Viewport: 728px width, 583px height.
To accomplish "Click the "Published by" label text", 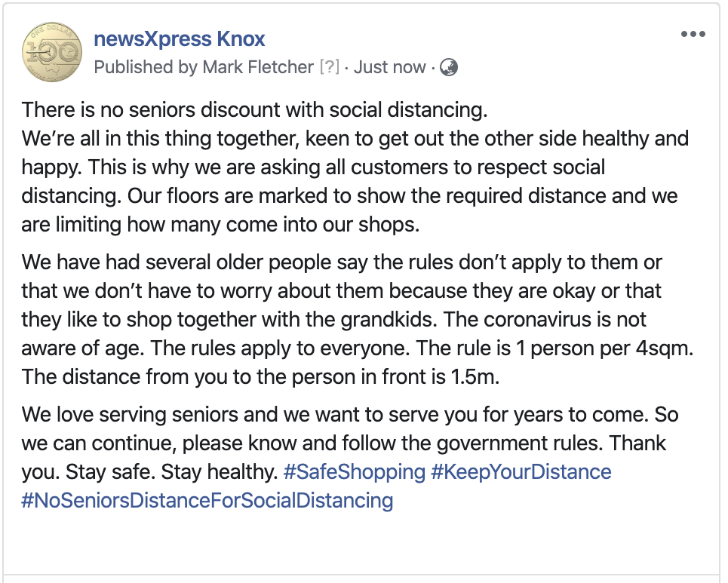I will 145,67.
